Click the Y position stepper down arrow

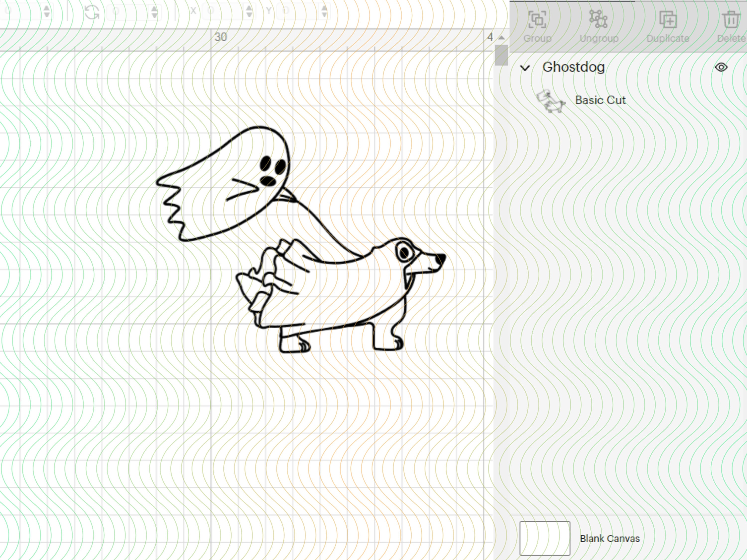coord(324,15)
